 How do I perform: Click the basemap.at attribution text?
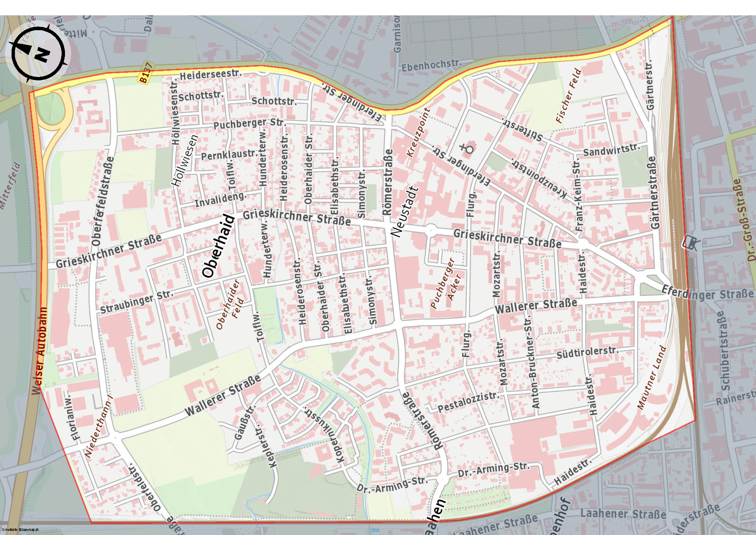pyautogui.click(x=20, y=530)
